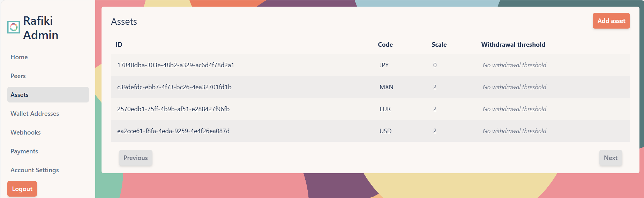Select the MXN asset row

tap(386, 87)
